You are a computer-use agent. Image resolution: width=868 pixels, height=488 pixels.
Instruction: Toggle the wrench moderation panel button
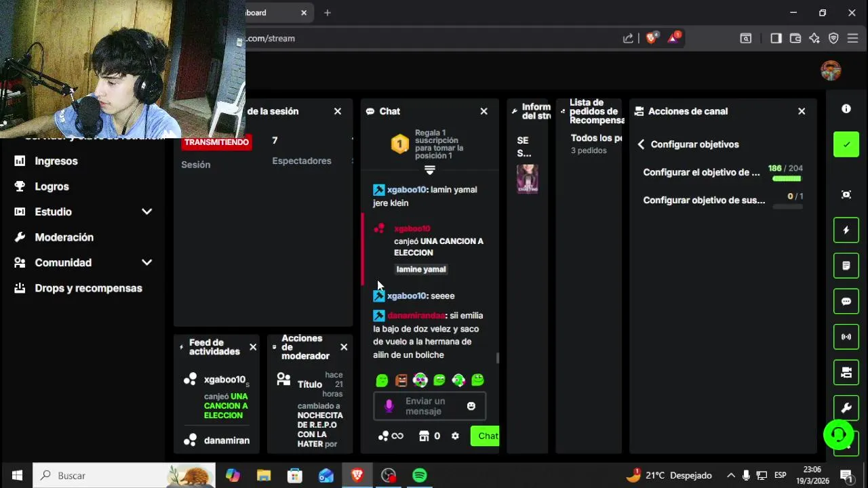click(x=846, y=408)
